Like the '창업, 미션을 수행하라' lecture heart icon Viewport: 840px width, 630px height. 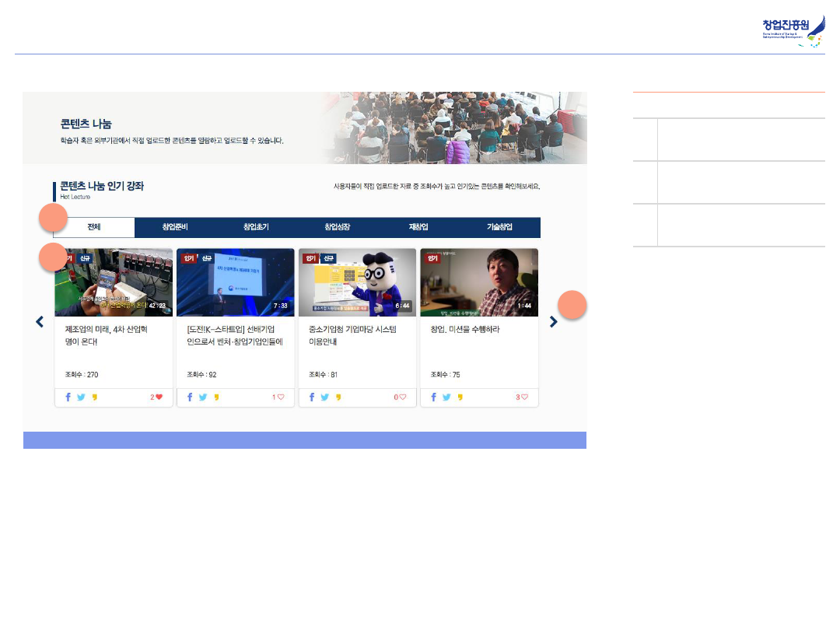tap(524, 397)
